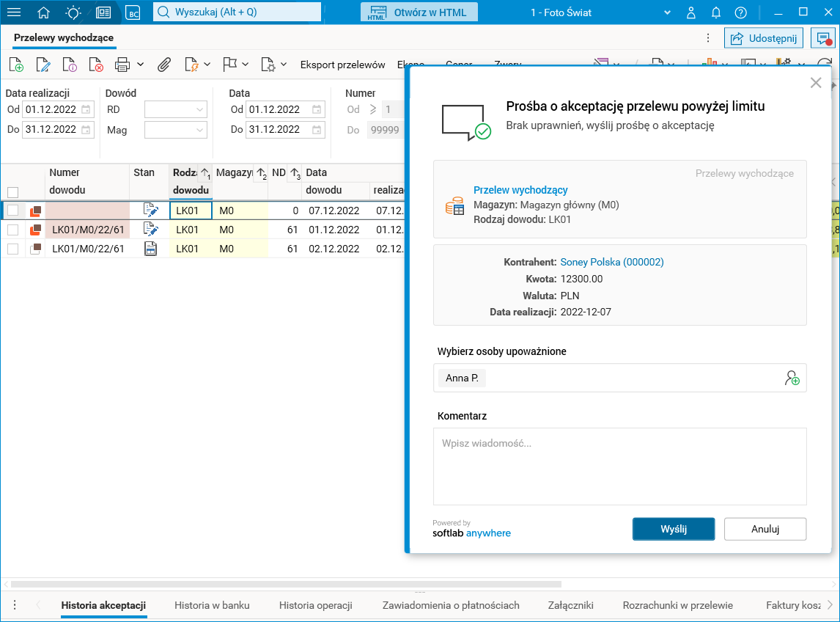Click the status icon in LK01/M0/22/61 02.12.2022 row

[151, 249]
